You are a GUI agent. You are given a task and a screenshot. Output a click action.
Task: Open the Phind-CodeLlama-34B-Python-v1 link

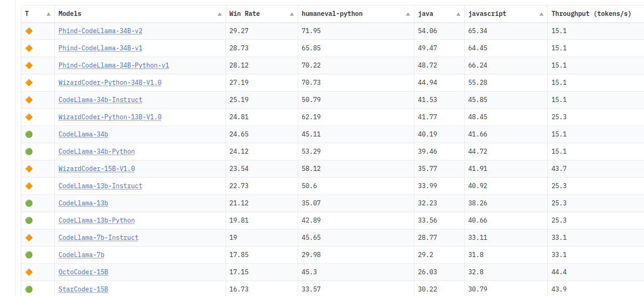point(114,65)
